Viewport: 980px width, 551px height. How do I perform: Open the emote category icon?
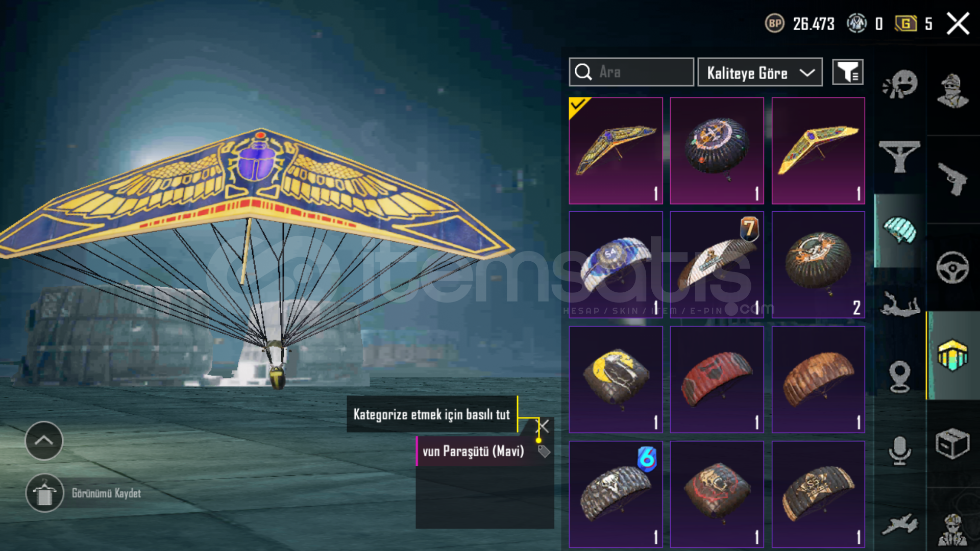click(x=900, y=84)
